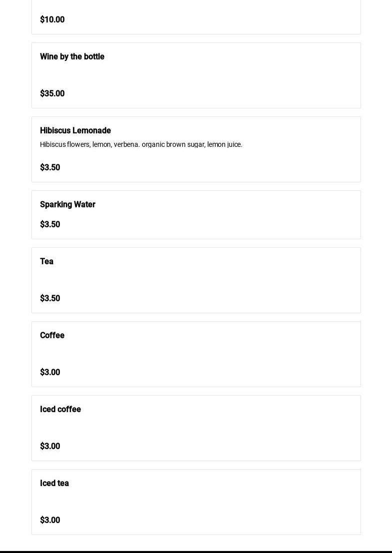The width and height of the screenshot is (392, 553).
Task: Click the word 'bottle' in the wine title
Action: (x=94, y=57)
